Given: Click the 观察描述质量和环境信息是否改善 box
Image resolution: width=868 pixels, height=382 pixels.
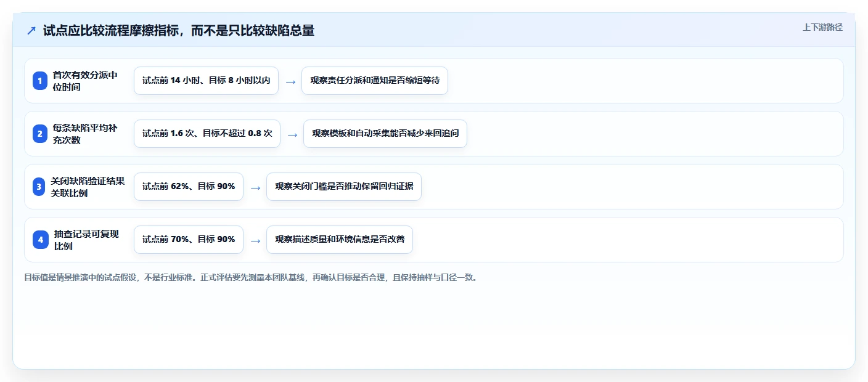Looking at the screenshot, I should 340,240.
